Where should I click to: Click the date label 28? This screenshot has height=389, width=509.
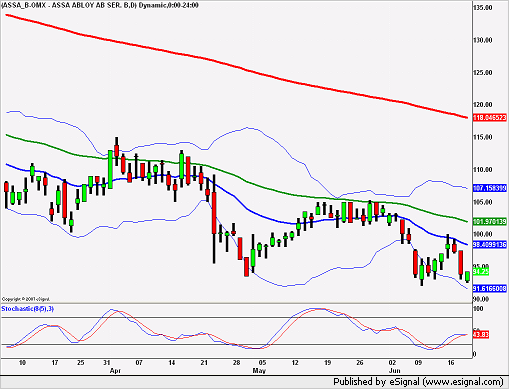click(236, 363)
